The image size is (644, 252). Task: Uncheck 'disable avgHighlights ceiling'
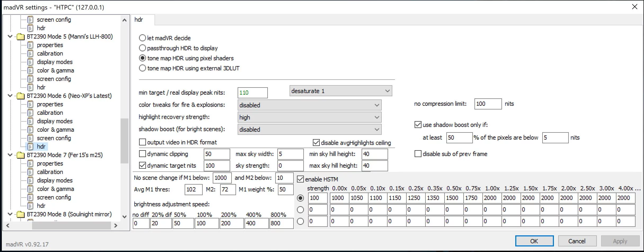point(316,143)
